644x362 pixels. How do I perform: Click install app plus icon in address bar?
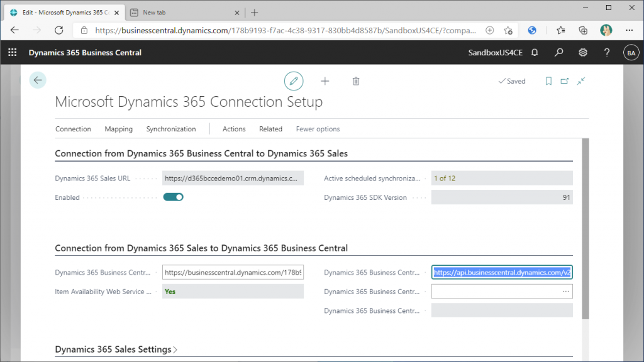coord(489,30)
